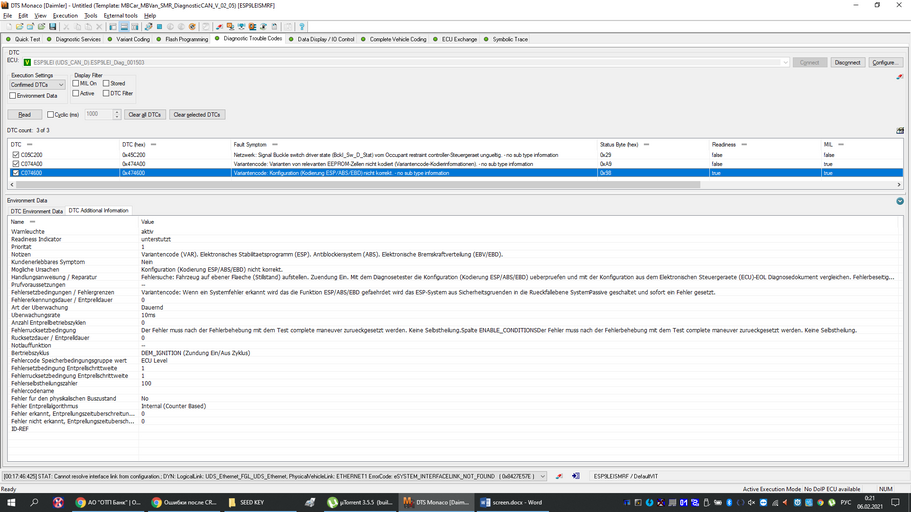Click the clipboard toolbar icon before help
Viewport: 911px width, 512px height.
[x=288, y=27]
